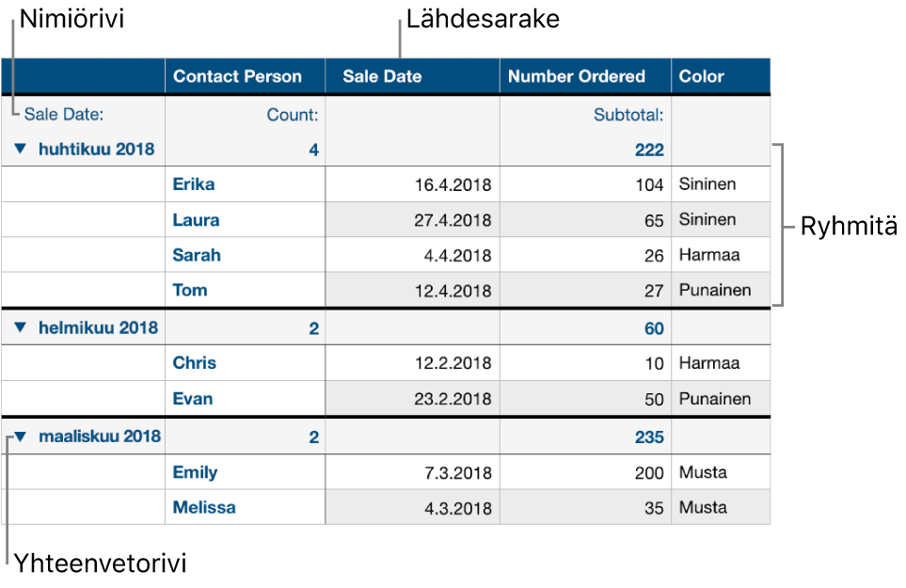
Task: Click the Color column header
Action: 721,76
